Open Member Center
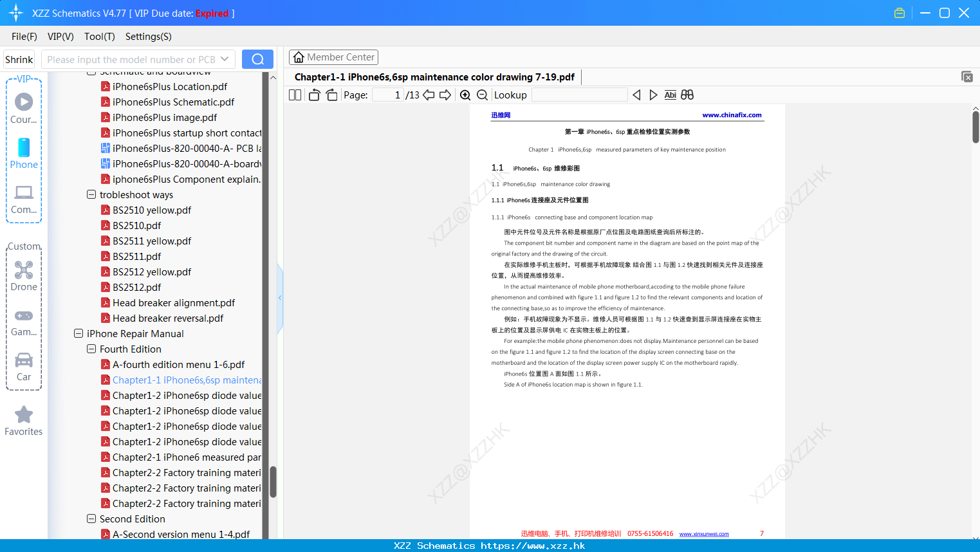Screen dimensions: 980x552 [x=333, y=57]
